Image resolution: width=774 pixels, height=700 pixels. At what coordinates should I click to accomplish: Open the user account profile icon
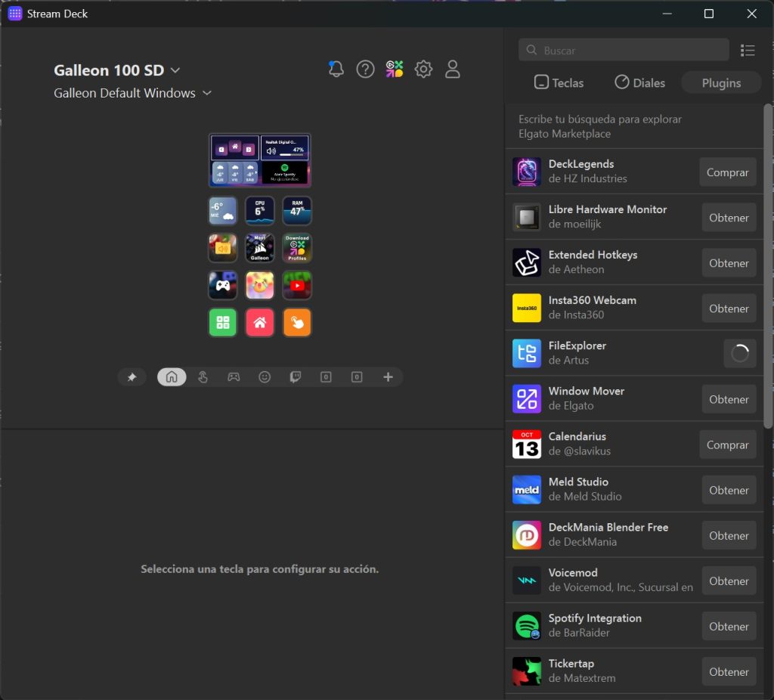point(453,70)
